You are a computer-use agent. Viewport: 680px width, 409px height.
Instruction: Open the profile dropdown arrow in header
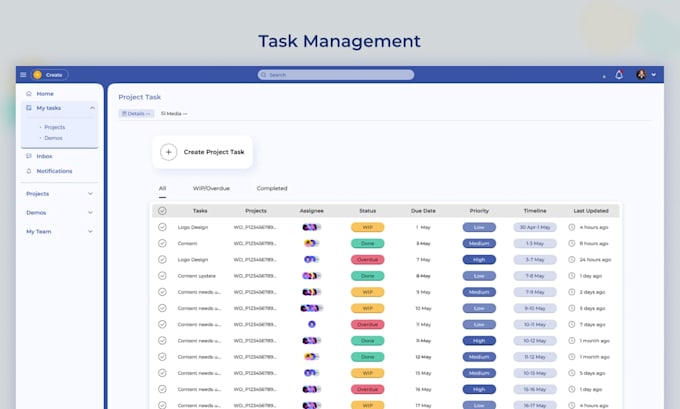(654, 75)
